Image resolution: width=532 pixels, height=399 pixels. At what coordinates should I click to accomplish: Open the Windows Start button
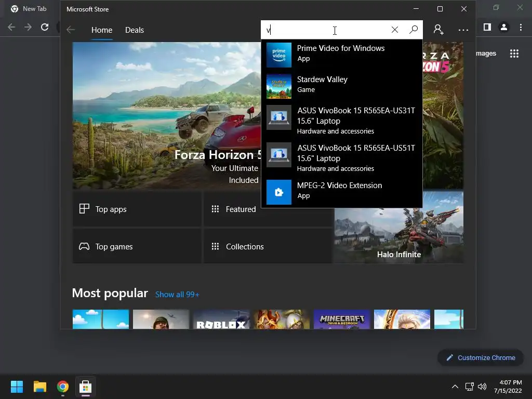click(x=17, y=387)
